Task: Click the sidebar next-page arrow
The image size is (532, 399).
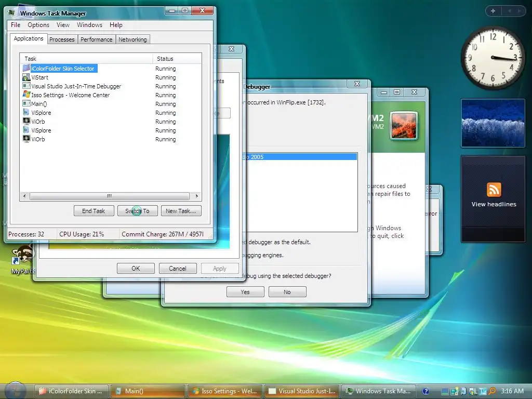Action: pos(519,11)
